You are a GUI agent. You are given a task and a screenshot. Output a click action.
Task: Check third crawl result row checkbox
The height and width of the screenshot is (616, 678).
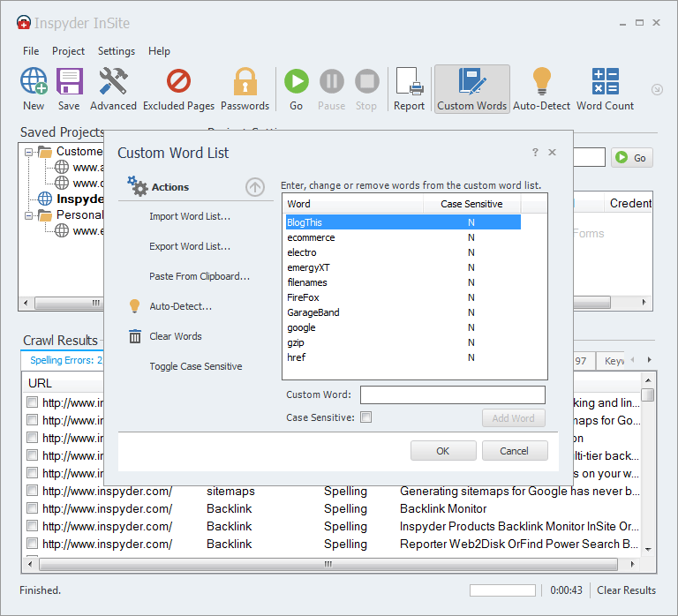click(x=32, y=438)
